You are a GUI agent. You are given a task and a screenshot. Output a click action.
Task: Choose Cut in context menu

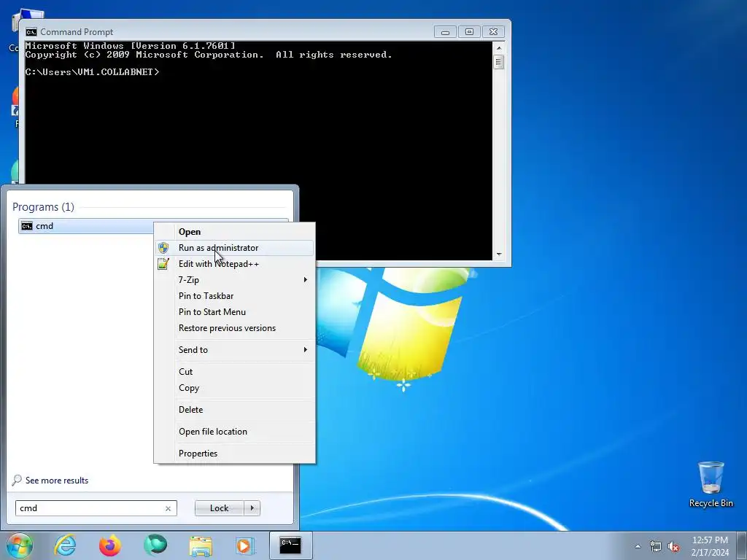click(x=234, y=371)
